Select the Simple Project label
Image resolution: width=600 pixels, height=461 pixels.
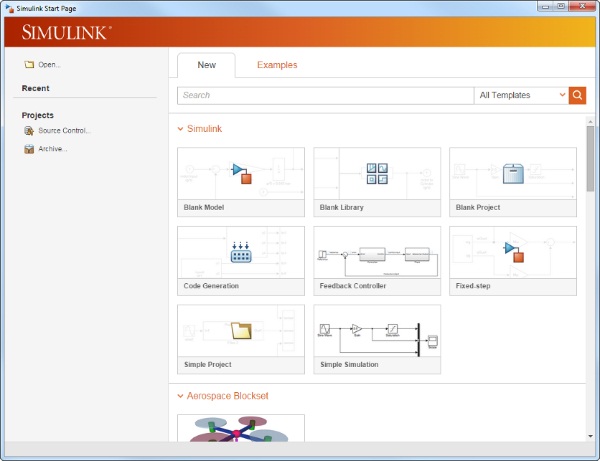tap(207, 365)
